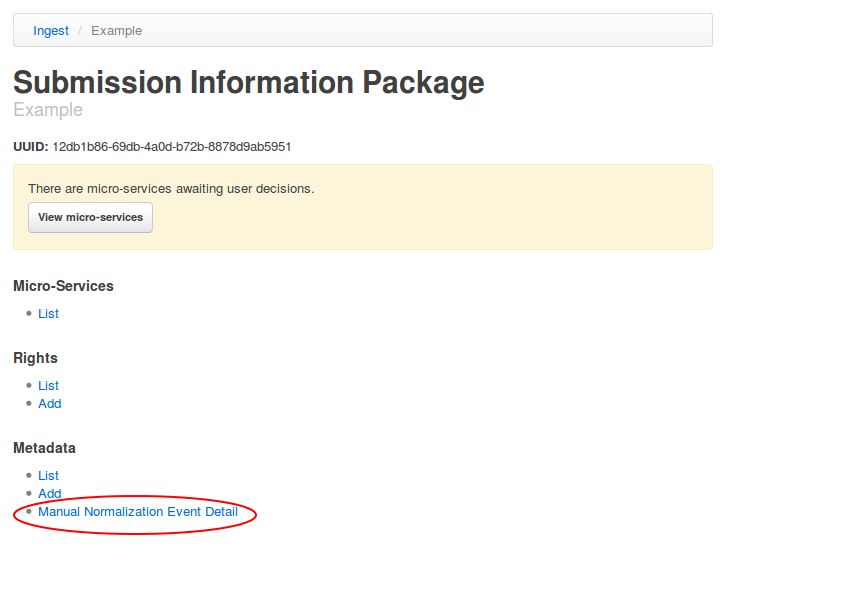Click the UUID value text
Image resolution: width=847 pixels, height=591 pixels.
coord(171,147)
